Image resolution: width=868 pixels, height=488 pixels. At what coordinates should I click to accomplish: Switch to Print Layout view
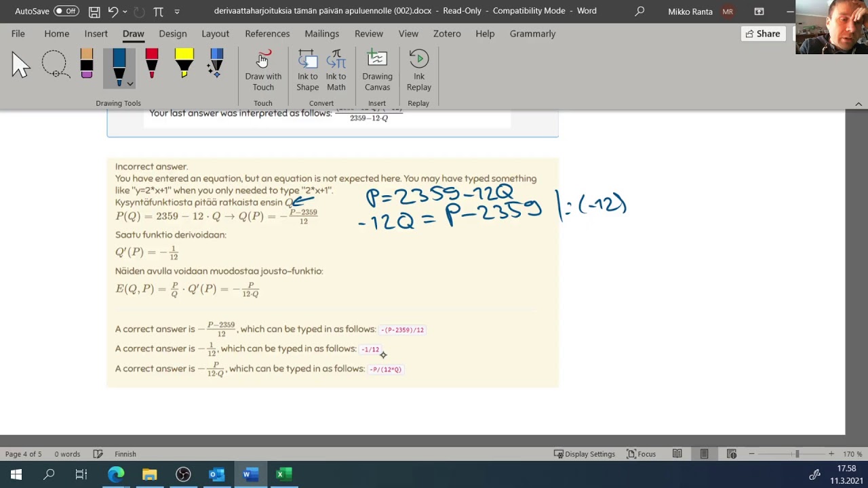(704, 454)
